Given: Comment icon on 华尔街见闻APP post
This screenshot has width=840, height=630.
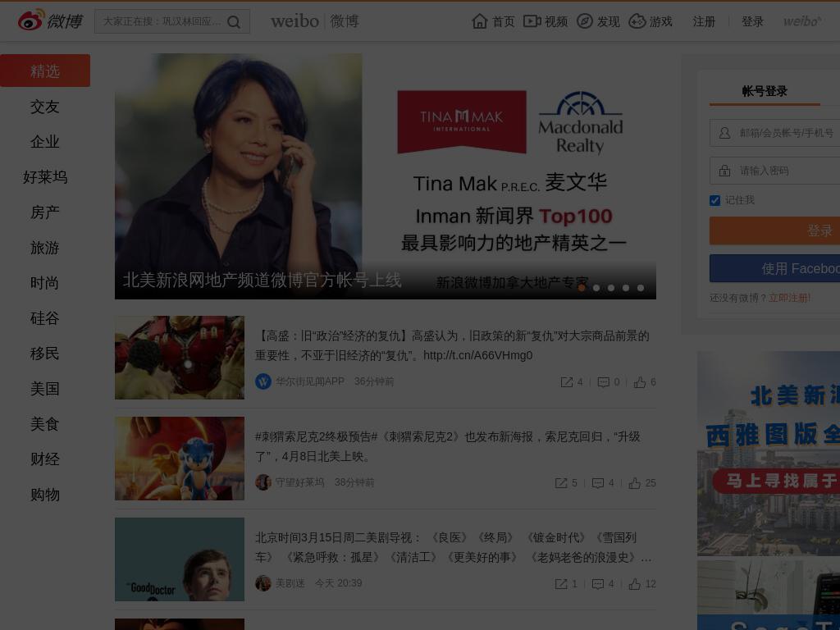Looking at the screenshot, I should [x=603, y=382].
